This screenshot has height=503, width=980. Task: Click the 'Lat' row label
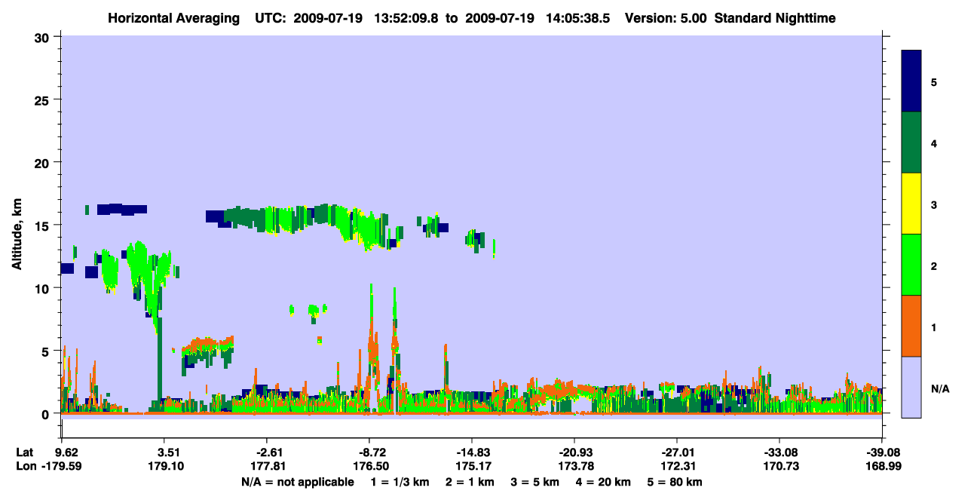pyautogui.click(x=25, y=452)
